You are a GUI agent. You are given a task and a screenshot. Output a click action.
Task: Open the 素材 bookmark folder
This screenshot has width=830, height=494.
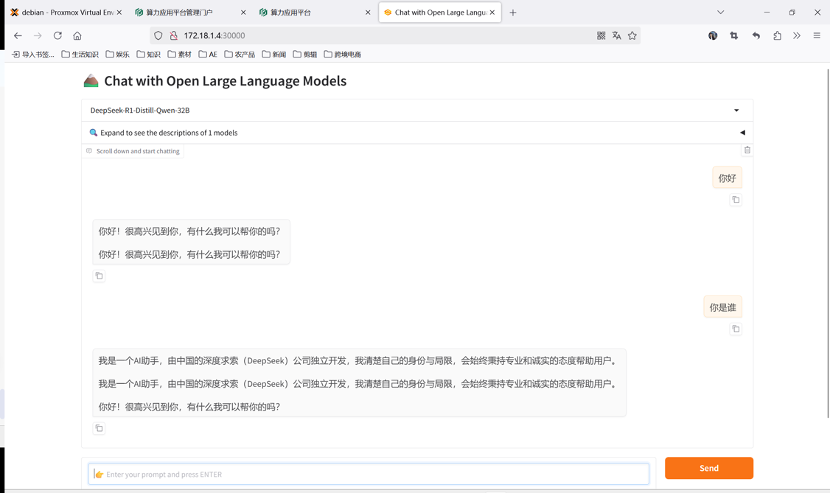179,54
